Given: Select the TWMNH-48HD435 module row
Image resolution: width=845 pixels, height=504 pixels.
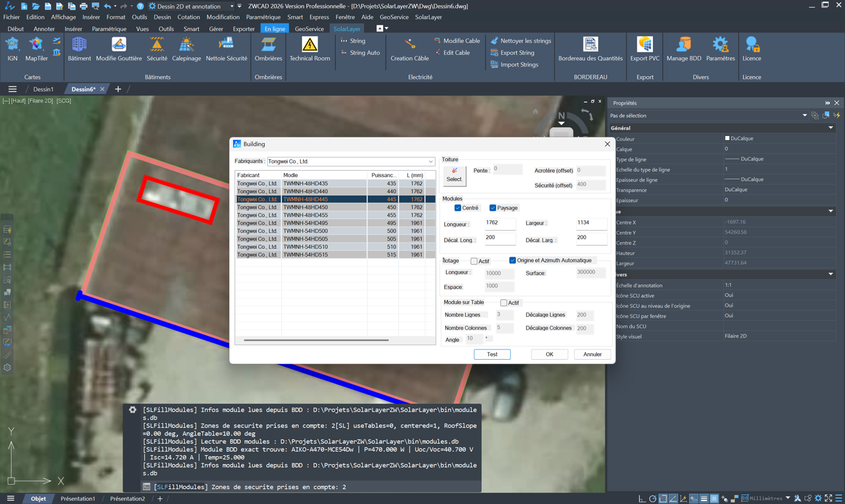Looking at the screenshot, I should pos(335,183).
